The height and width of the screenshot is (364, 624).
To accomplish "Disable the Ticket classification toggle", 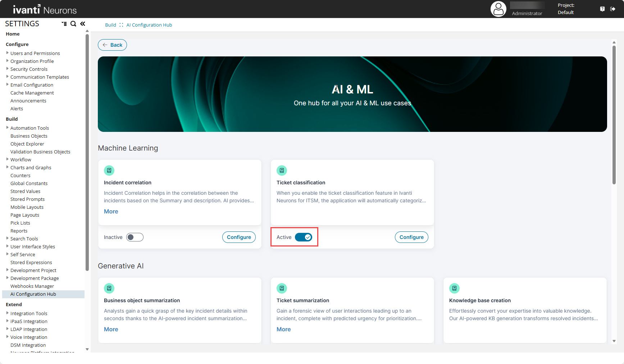I will click(304, 237).
